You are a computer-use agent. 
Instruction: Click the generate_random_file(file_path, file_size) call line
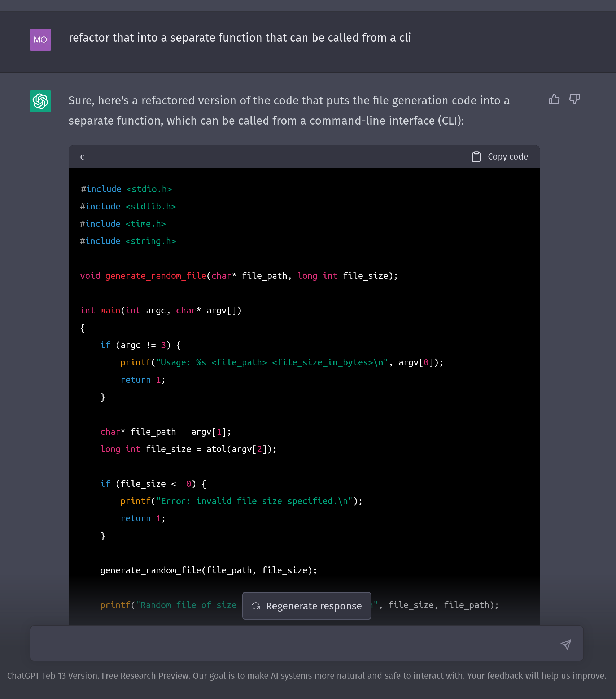[x=209, y=570]
